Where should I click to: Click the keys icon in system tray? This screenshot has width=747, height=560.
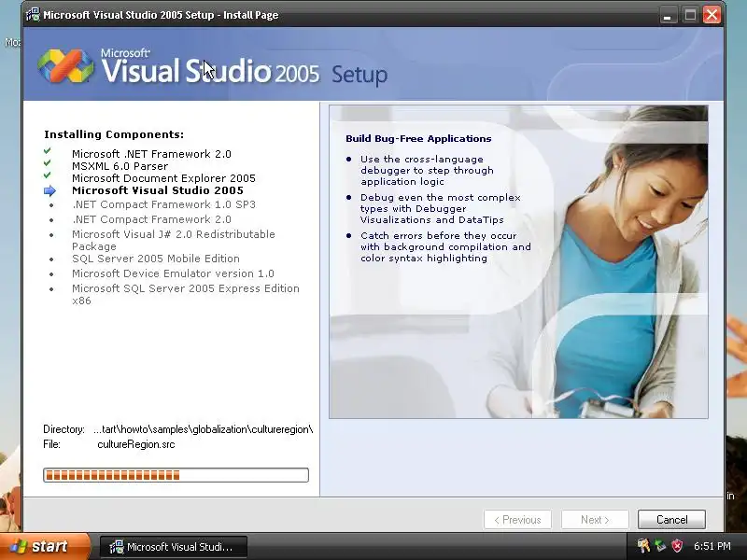[643, 546]
